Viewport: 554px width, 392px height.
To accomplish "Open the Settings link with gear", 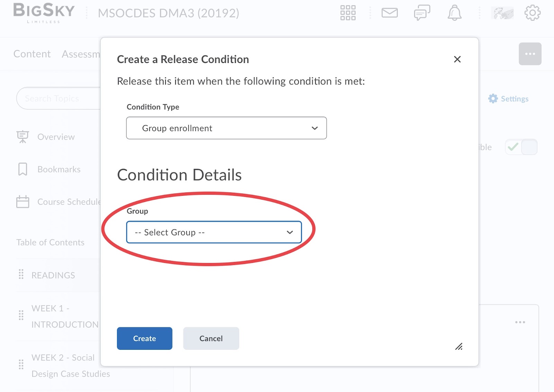I will tap(508, 99).
